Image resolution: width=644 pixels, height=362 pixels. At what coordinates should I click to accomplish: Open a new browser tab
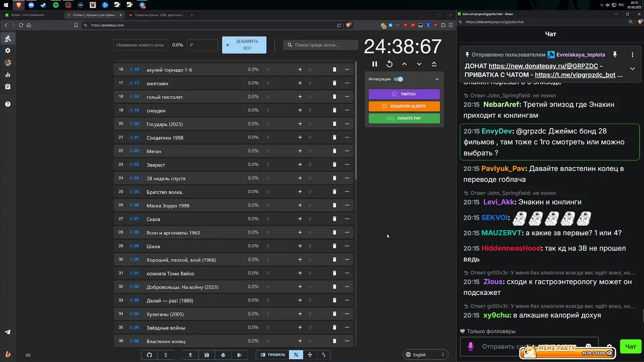point(192,15)
